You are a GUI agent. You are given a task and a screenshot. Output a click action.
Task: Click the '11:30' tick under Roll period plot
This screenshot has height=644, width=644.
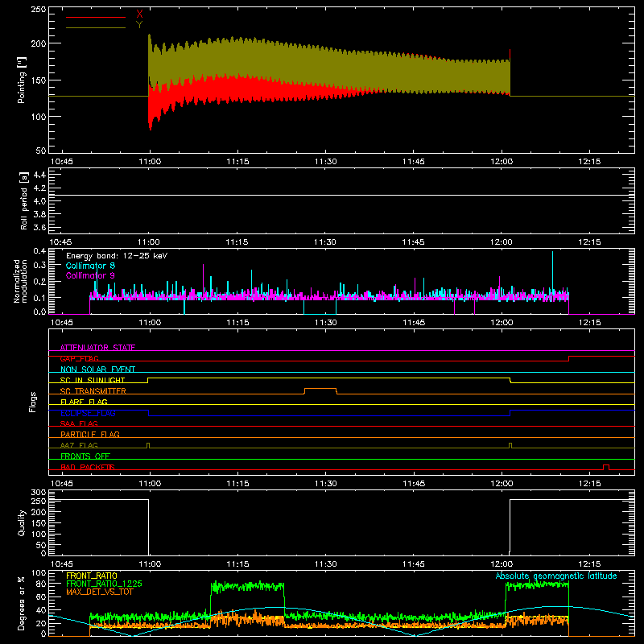pyautogui.click(x=325, y=242)
